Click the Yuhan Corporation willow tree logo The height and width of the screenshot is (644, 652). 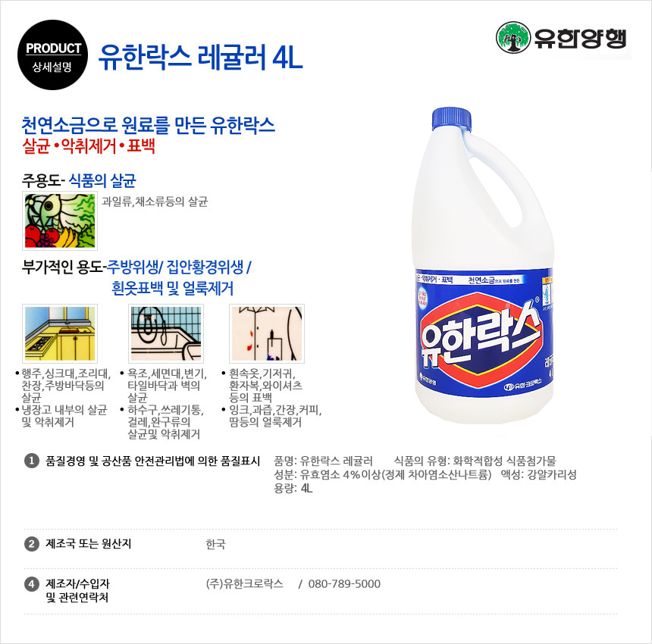pos(513,37)
